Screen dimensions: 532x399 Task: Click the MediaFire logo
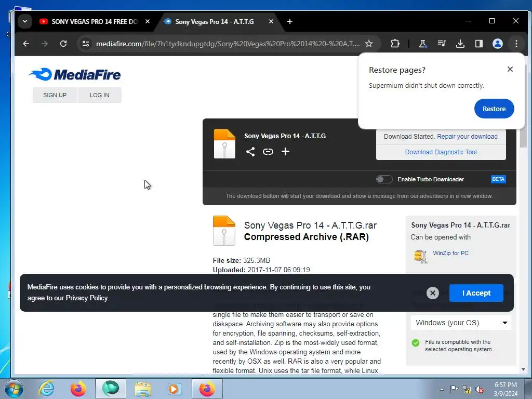pos(75,74)
